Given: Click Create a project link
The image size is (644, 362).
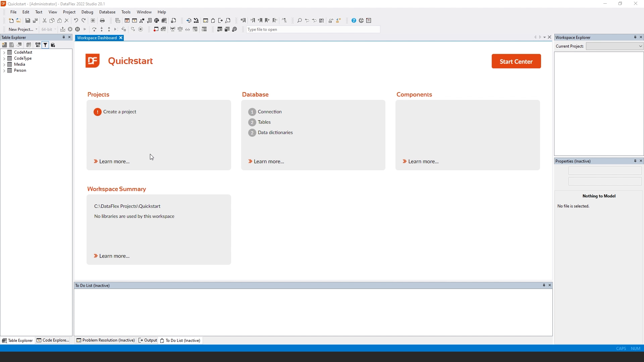Looking at the screenshot, I should click(x=120, y=112).
